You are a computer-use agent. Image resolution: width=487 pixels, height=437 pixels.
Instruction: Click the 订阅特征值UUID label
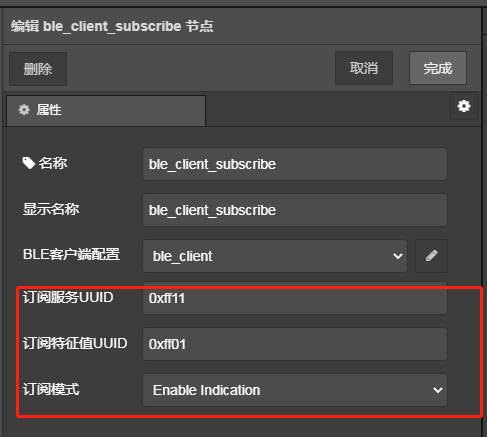[75, 343]
